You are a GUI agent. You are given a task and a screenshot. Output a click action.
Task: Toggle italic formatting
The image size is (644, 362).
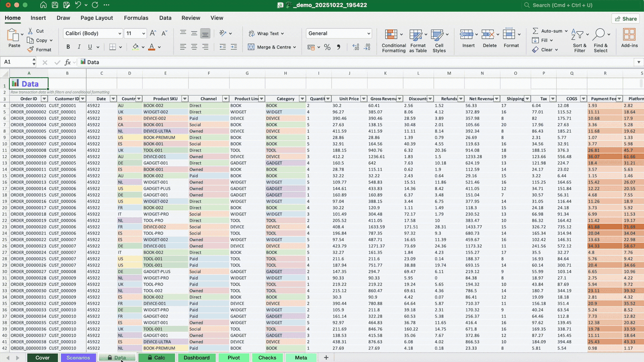pos(78,46)
